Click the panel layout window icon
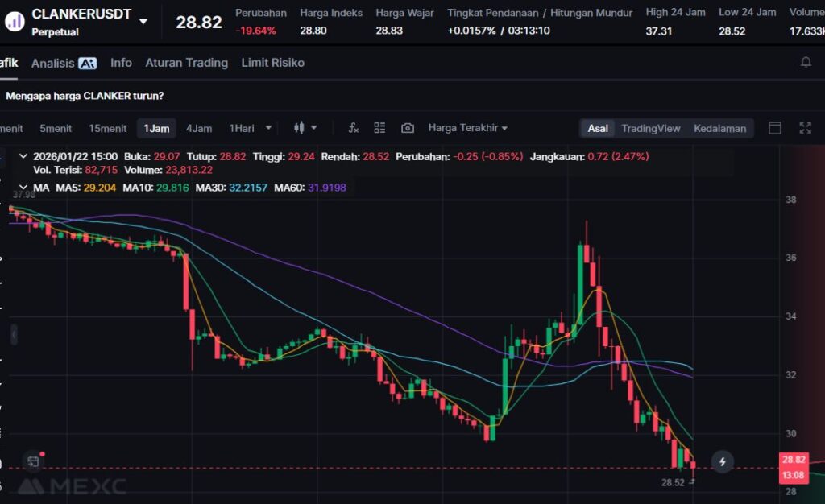The height and width of the screenshot is (504, 825). 775,128
